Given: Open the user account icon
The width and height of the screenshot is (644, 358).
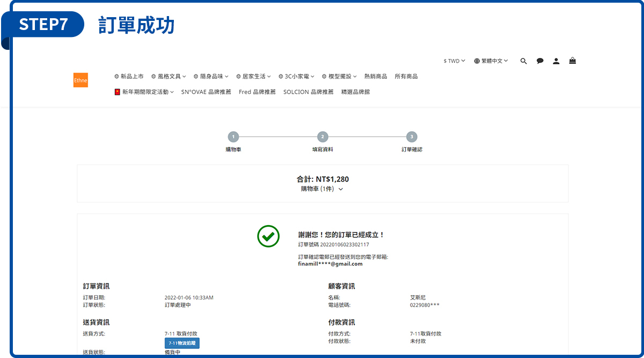Looking at the screenshot, I should pos(556,61).
